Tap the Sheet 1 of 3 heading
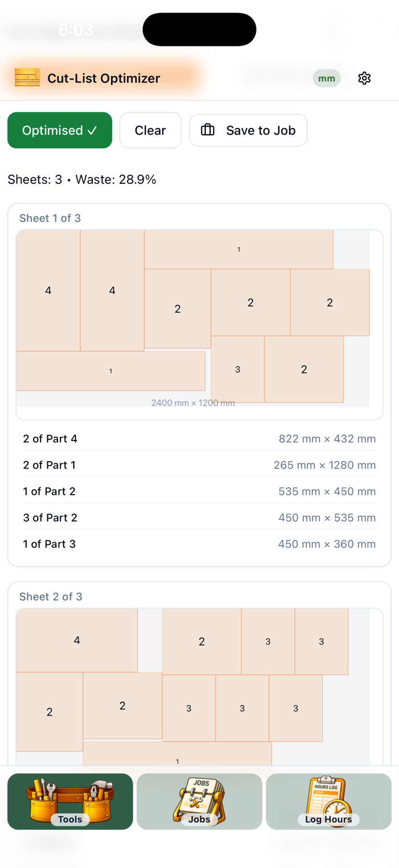Viewport: 399px width, 868px height. click(x=50, y=218)
